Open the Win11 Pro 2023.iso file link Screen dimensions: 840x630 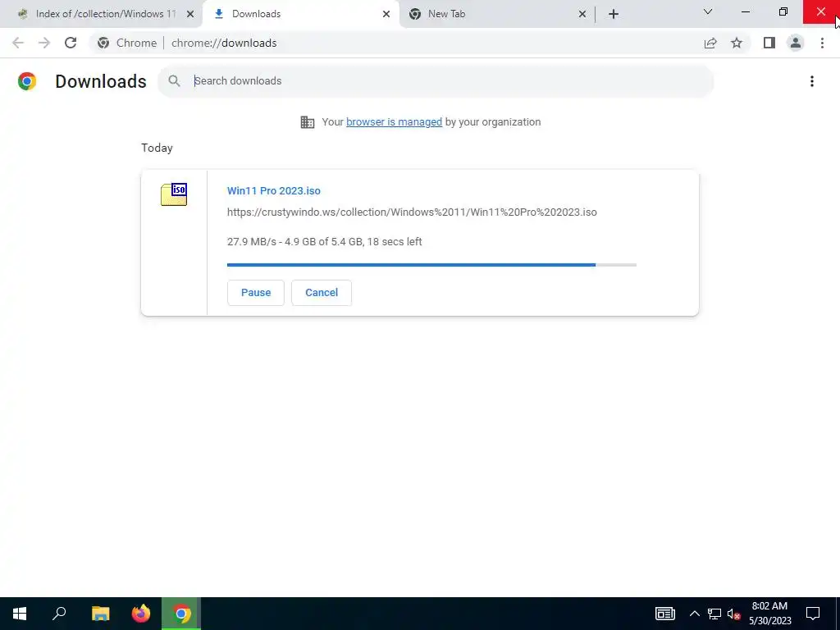(274, 190)
